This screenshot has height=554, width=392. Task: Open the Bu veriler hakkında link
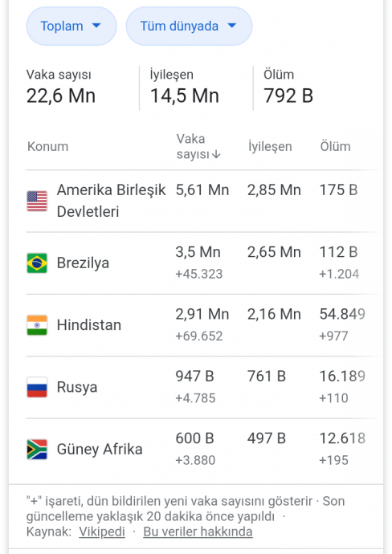pyautogui.click(x=198, y=532)
